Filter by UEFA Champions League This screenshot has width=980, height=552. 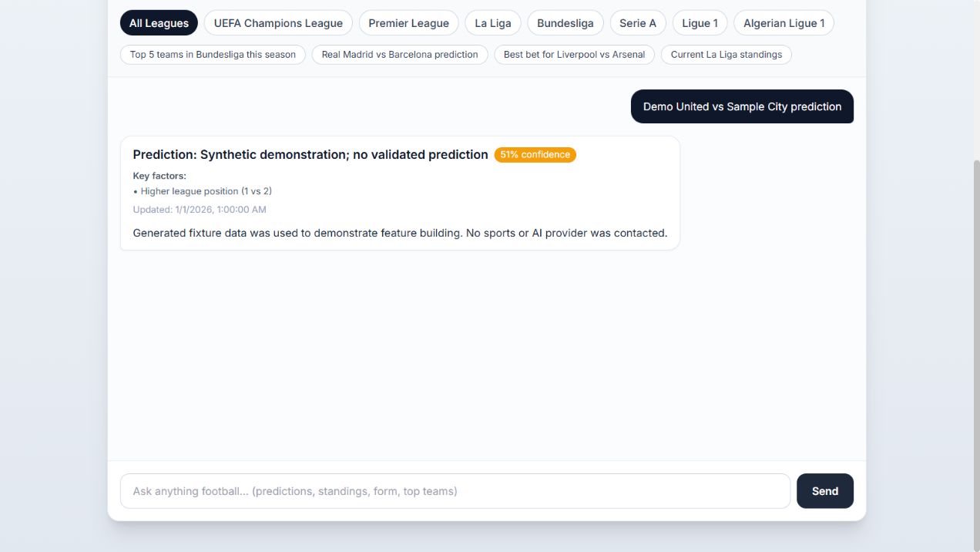pos(278,23)
